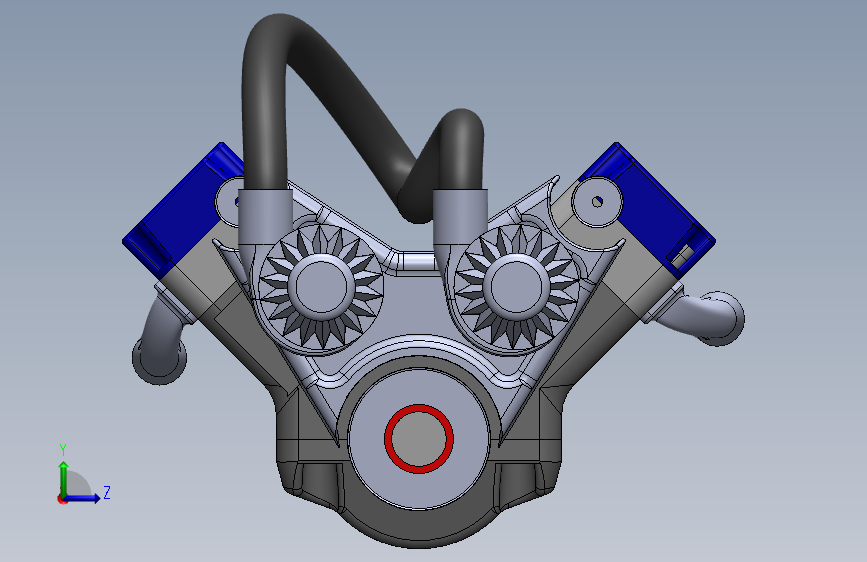Select the left turbine wheel hub

[x=321, y=287]
